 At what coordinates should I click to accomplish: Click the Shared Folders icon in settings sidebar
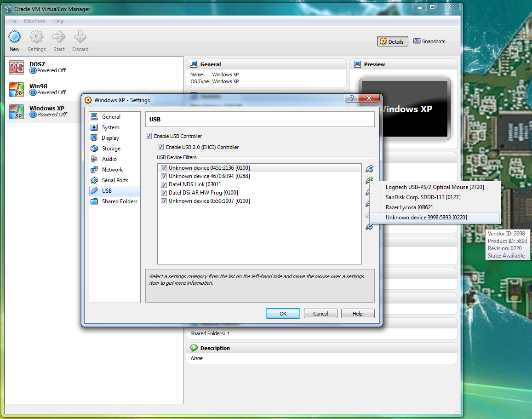(94, 201)
